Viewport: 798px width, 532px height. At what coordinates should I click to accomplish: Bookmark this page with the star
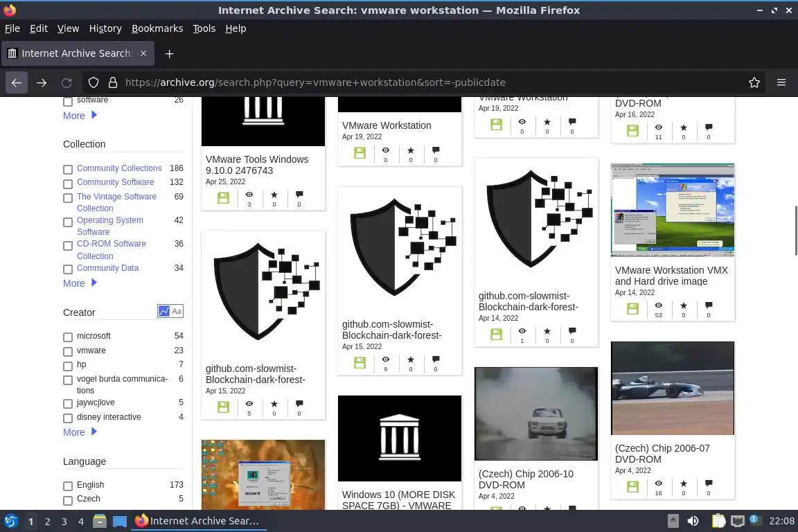[x=754, y=82]
